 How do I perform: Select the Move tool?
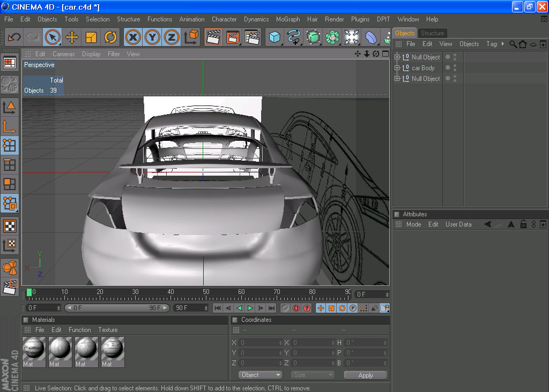point(72,37)
